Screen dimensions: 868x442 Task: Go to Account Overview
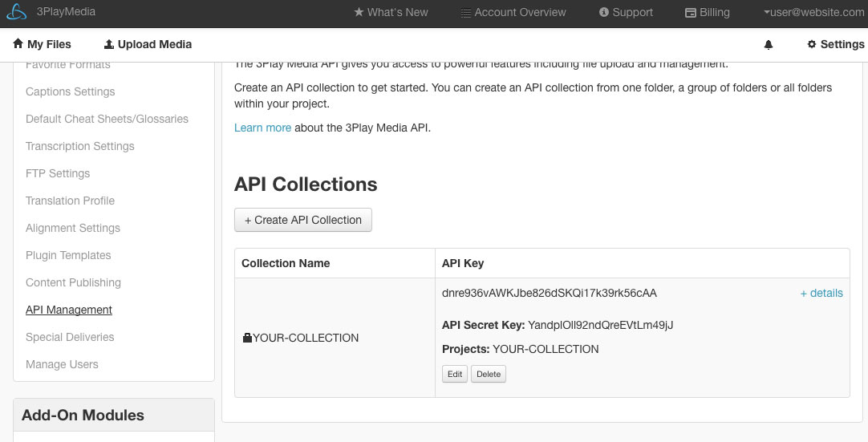tap(513, 12)
